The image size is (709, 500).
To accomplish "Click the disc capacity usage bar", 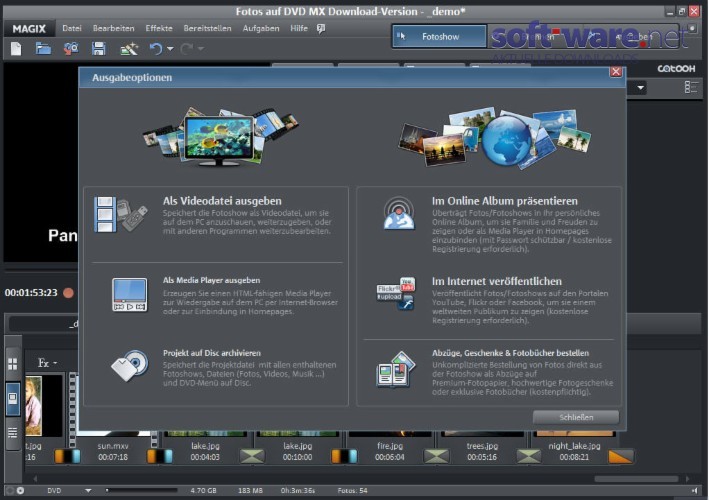I will pyautogui.click(x=142, y=490).
